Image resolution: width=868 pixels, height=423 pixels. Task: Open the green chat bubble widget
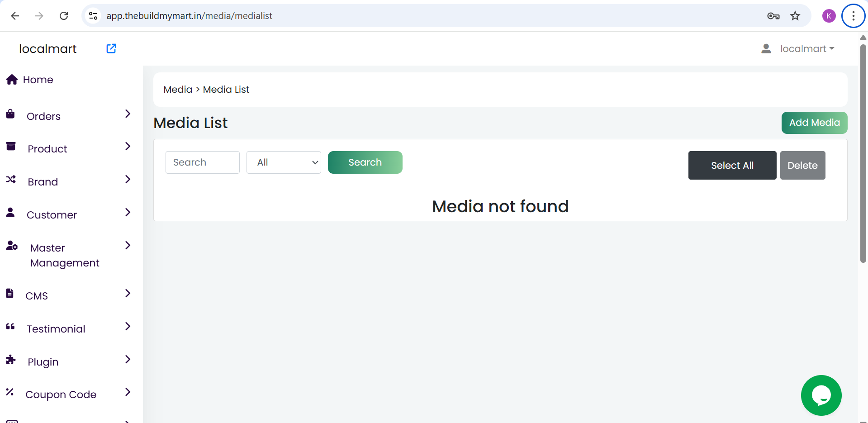[821, 395]
